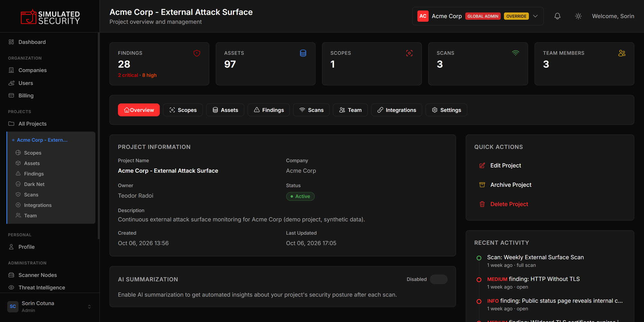Image resolution: width=644 pixels, height=322 pixels.
Task: Open the Findings tab
Action: 269,110
